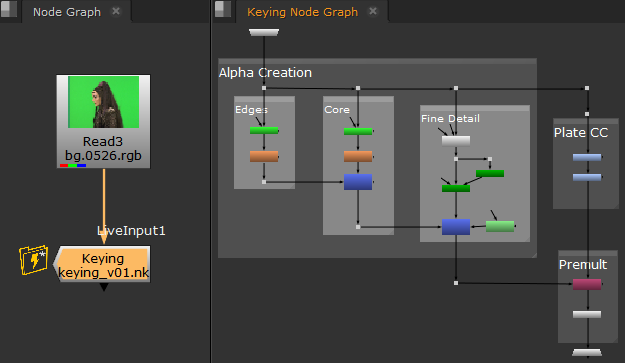This screenshot has width=625, height=363.
Task: Switch to the Node Graph tab
Action: (x=67, y=12)
